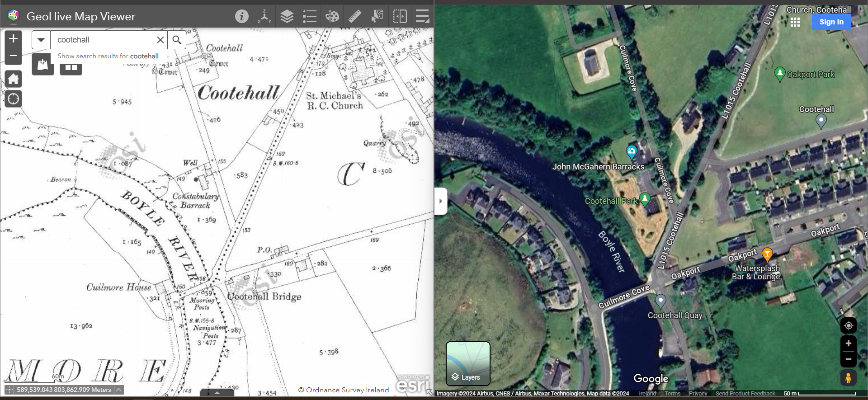The width and height of the screenshot is (868, 400).
Task: Select the ruler measurement tool
Action: pos(355,16)
